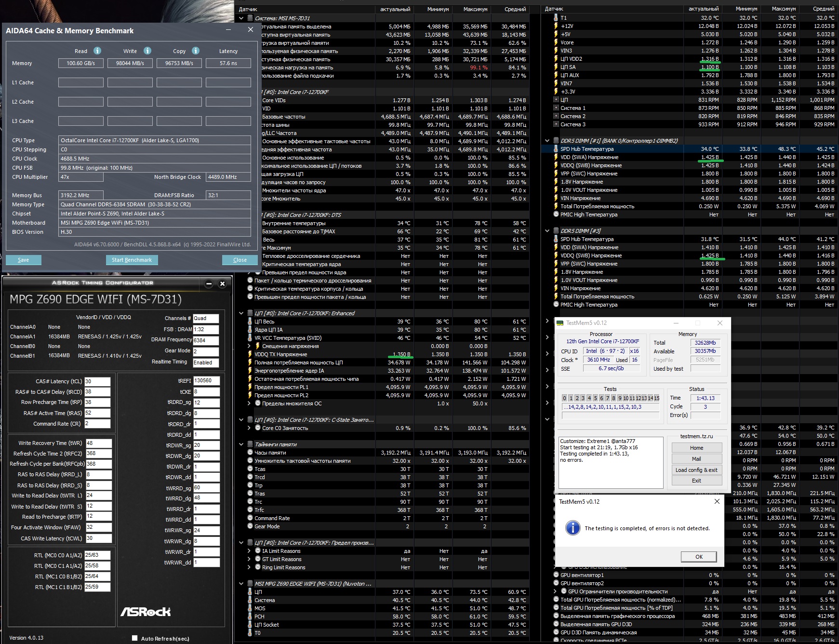The image size is (839, 644).
Task: Expand the Core C0 Занятость row
Action: (x=249, y=428)
